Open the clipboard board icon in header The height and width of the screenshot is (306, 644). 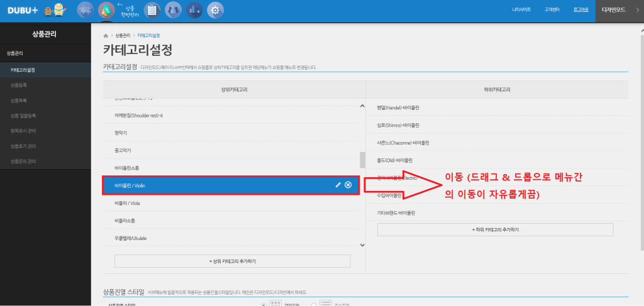click(x=152, y=10)
